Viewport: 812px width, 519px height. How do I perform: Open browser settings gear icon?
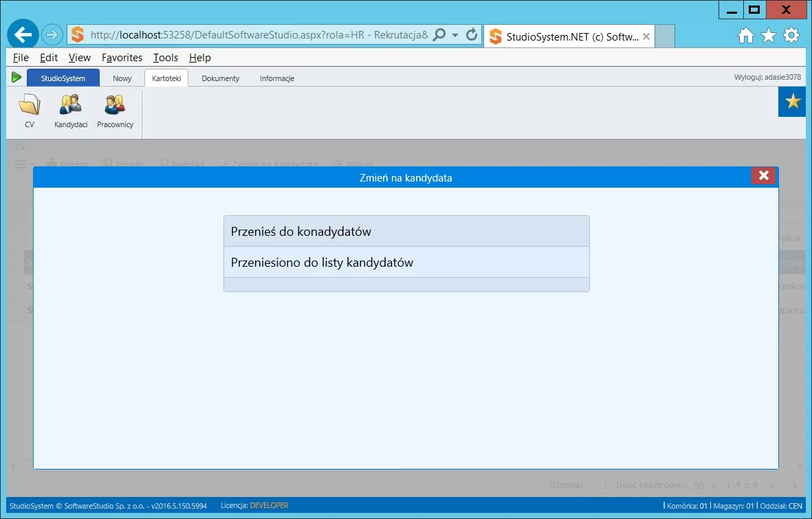point(791,35)
